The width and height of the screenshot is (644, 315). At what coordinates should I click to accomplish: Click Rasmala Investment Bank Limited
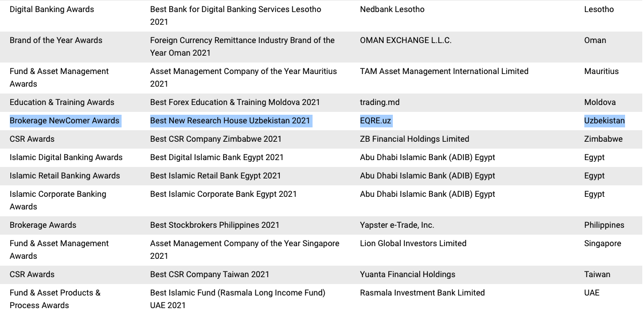point(422,293)
